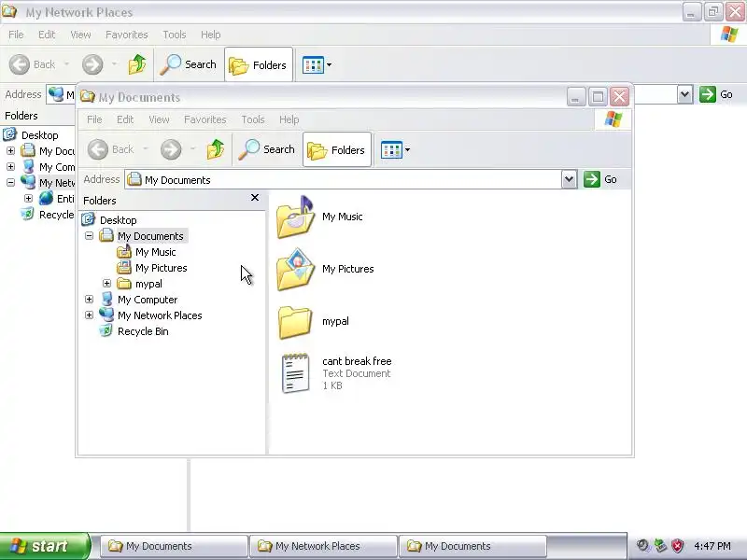Open File menu in My Documents window
Image resolution: width=747 pixels, height=560 pixels.
pos(94,119)
